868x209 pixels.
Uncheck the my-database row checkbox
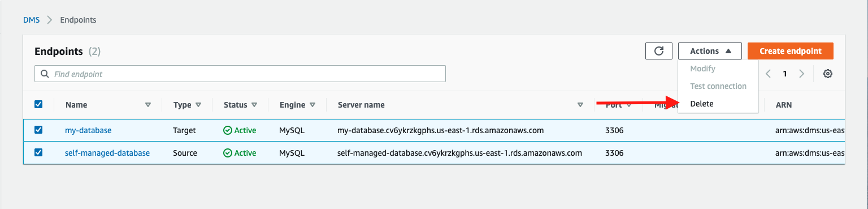point(38,130)
